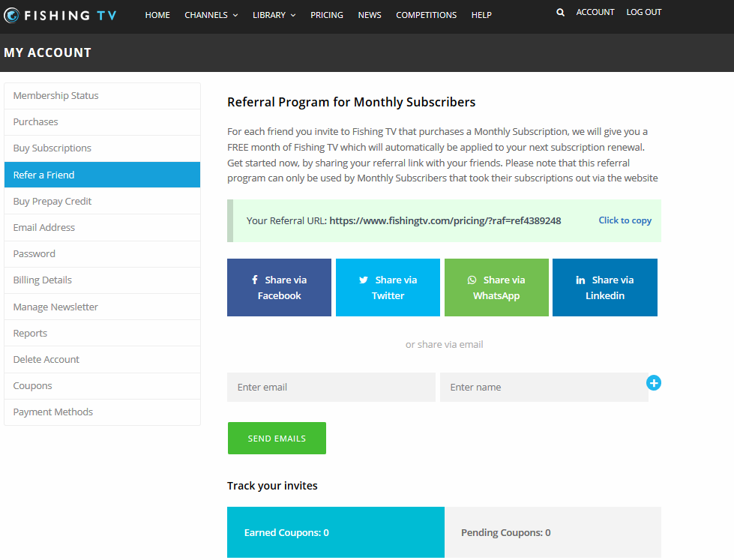The image size is (734, 560).
Task: Open Billing Details section
Action: [102, 280]
